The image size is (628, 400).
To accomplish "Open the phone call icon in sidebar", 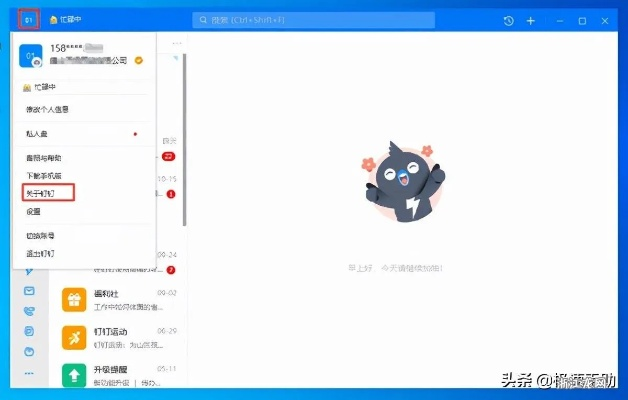I will coord(29,311).
